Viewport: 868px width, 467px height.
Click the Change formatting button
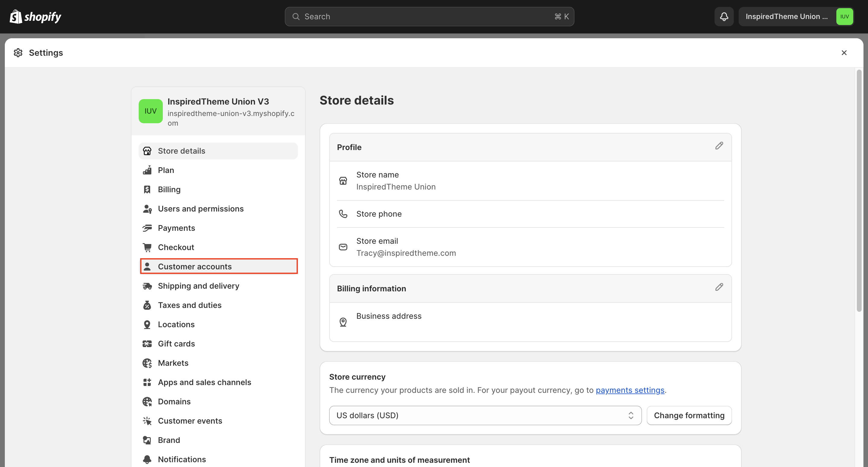point(689,415)
